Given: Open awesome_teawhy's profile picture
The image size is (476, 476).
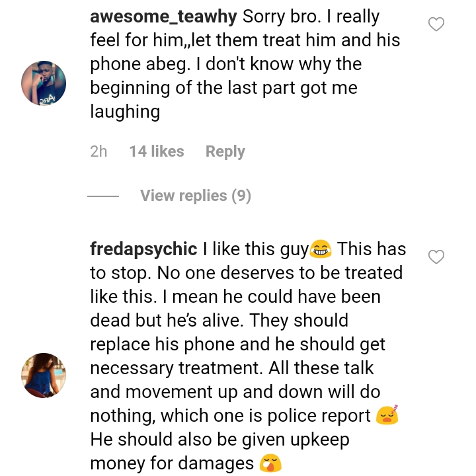Looking at the screenshot, I should (x=44, y=83).
